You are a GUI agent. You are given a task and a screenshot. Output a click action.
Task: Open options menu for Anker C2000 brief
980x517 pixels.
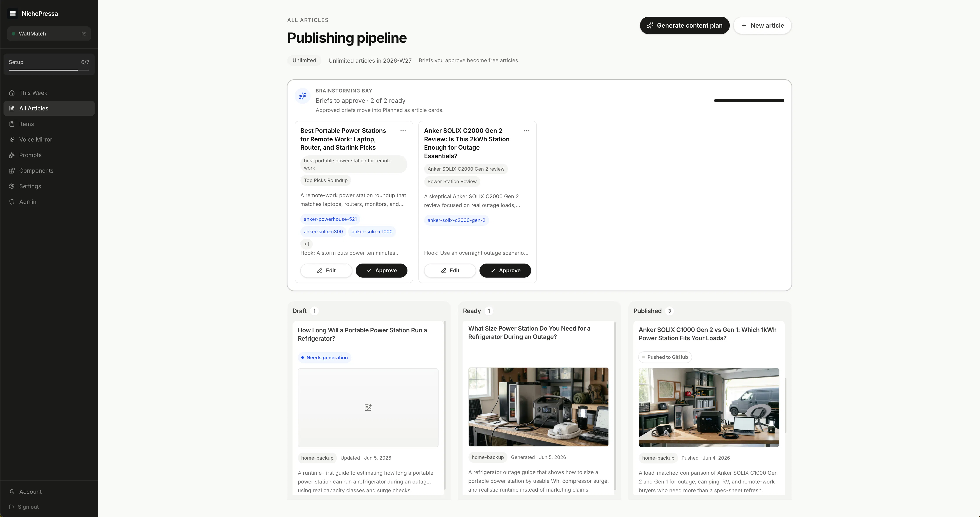[x=527, y=131]
